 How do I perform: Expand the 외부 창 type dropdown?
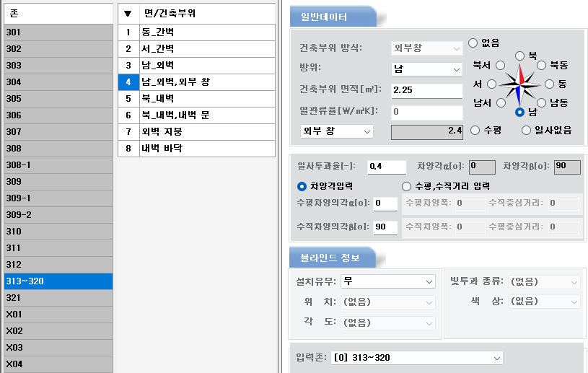pos(336,131)
